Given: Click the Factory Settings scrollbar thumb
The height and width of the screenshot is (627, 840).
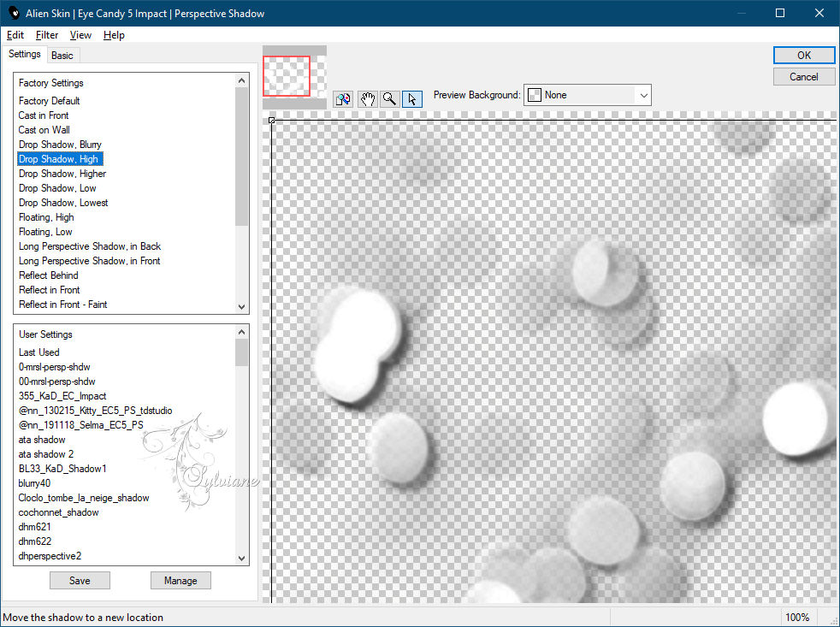Looking at the screenshot, I should tap(241, 157).
